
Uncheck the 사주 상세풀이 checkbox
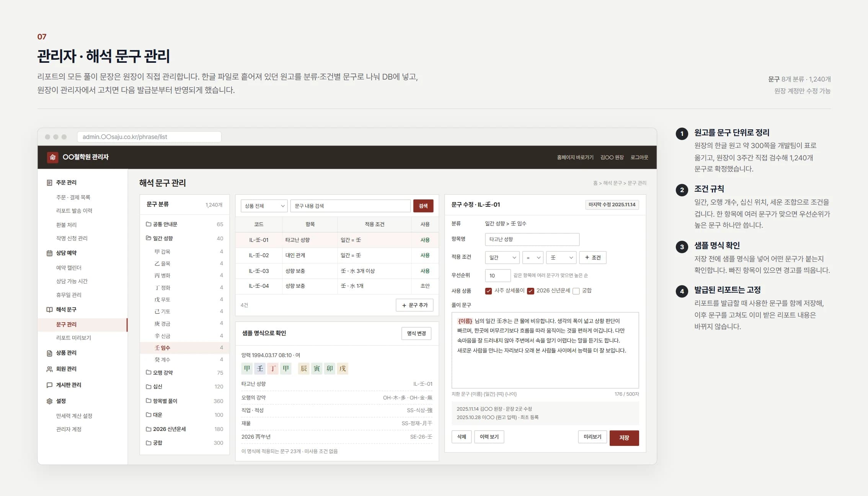pyautogui.click(x=488, y=291)
